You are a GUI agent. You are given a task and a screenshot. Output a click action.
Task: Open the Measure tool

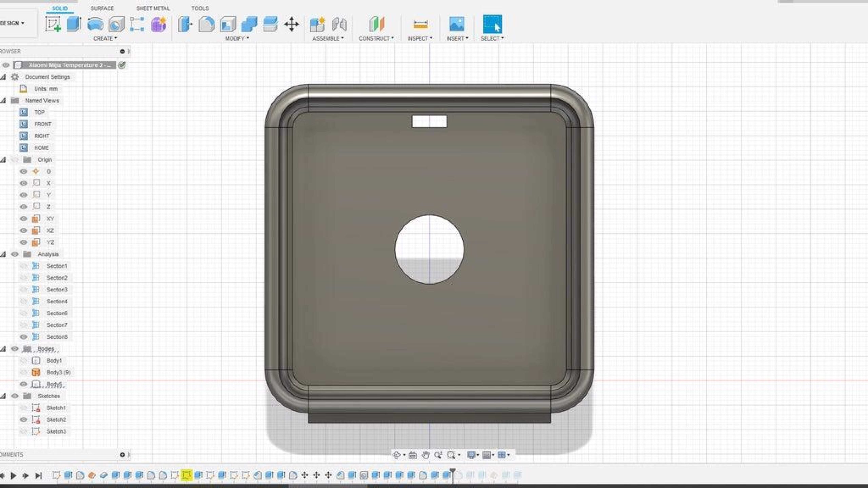[420, 24]
